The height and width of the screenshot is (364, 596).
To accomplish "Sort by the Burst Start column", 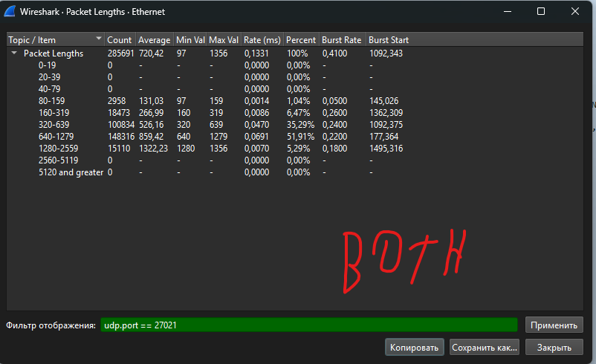I will click(389, 39).
